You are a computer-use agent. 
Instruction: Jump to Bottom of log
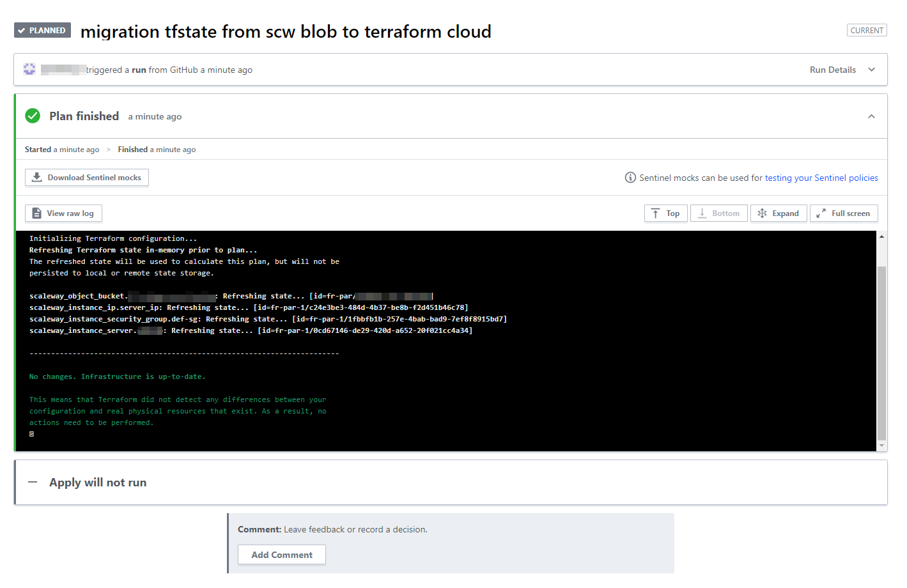pyautogui.click(x=718, y=213)
